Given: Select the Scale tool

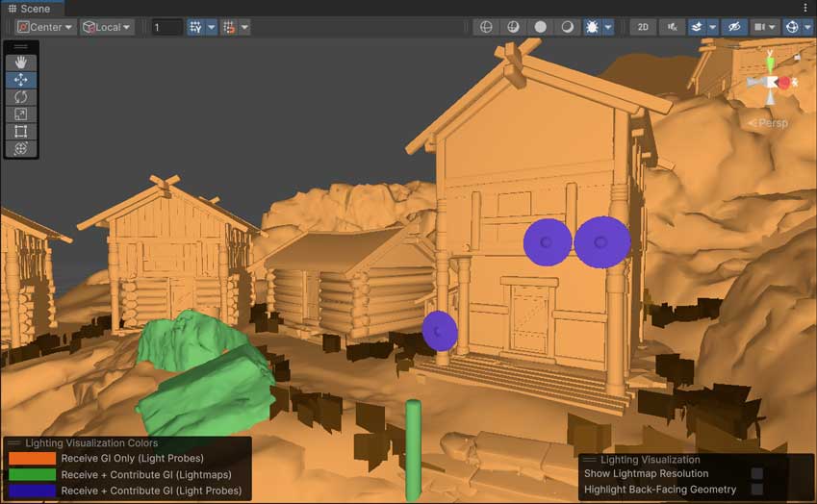Looking at the screenshot, I should (21, 114).
